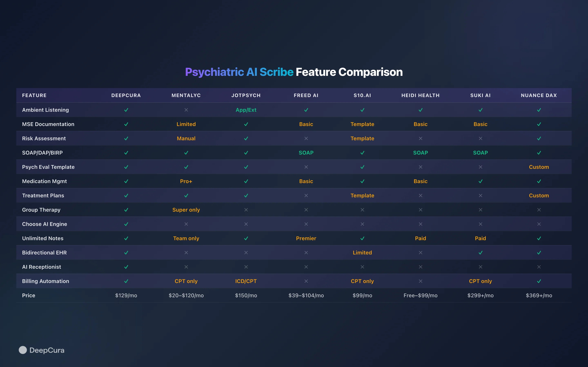This screenshot has width=588, height=367.
Task: Click the DeepCura wordmark at bottom left
Action: (x=47, y=350)
